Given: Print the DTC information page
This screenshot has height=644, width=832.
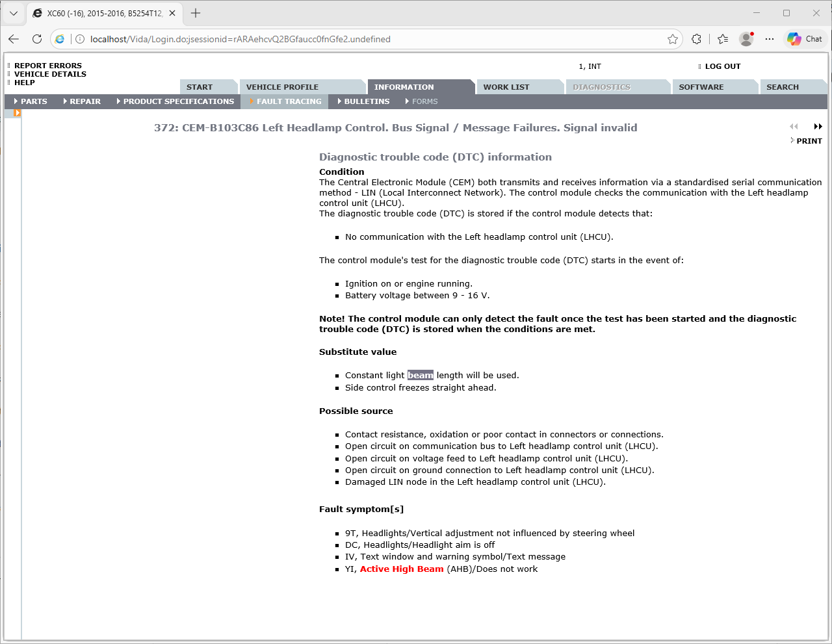Looking at the screenshot, I should (x=809, y=141).
